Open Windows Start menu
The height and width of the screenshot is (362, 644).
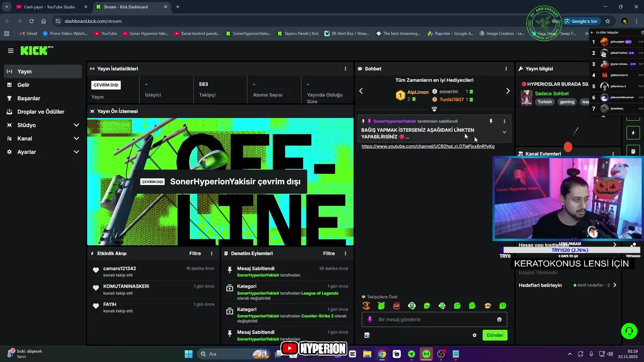point(189,354)
